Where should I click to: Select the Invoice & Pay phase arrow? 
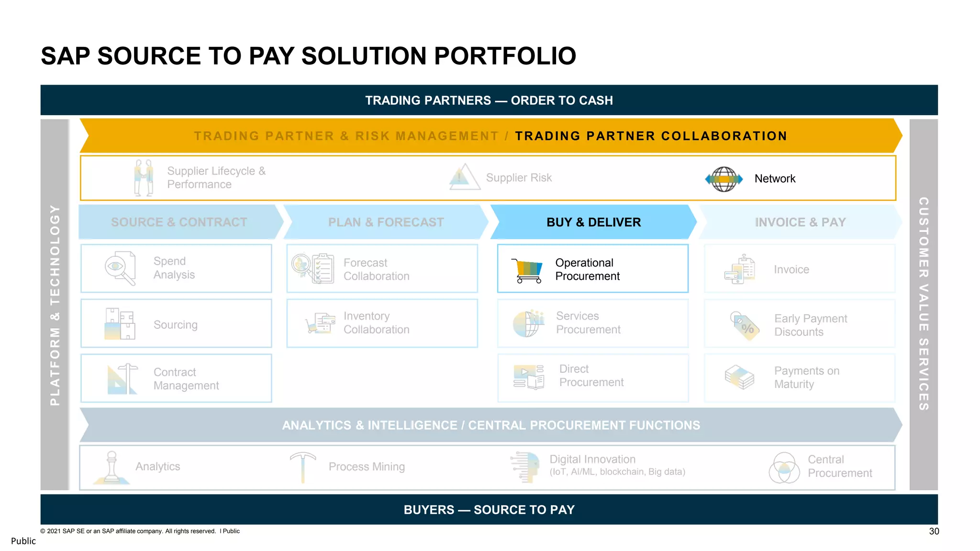coord(800,222)
